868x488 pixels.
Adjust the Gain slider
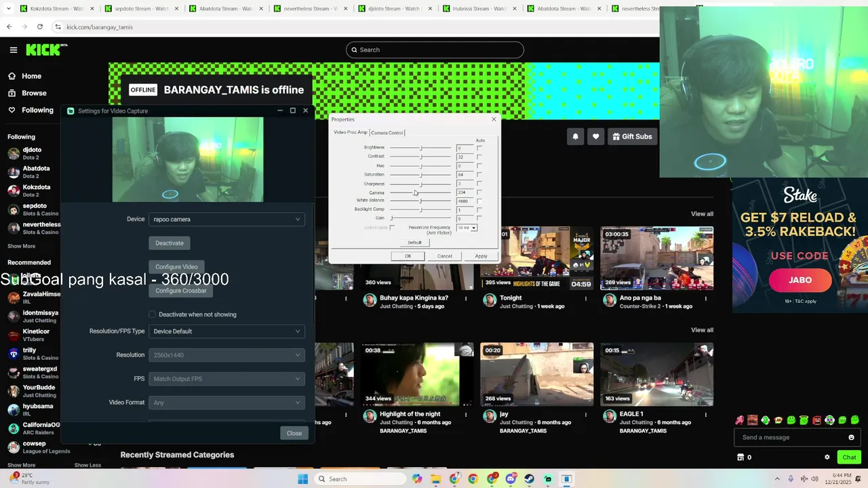420,218
